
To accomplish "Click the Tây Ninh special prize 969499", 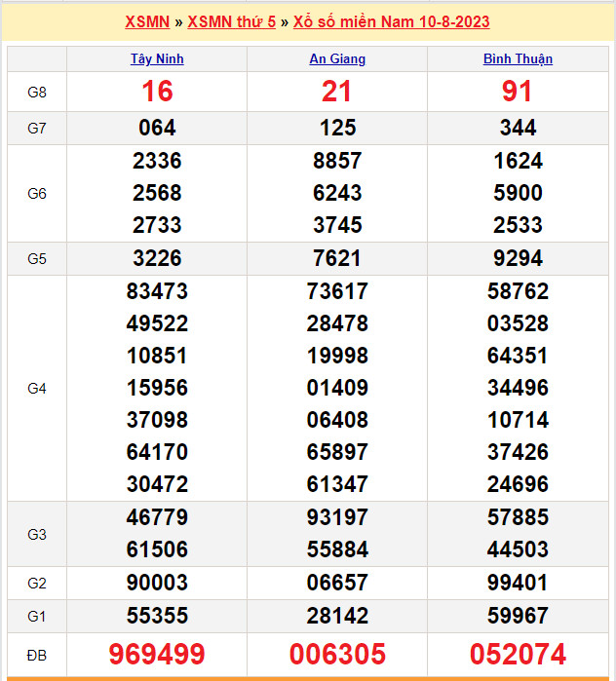I will (x=157, y=655).
